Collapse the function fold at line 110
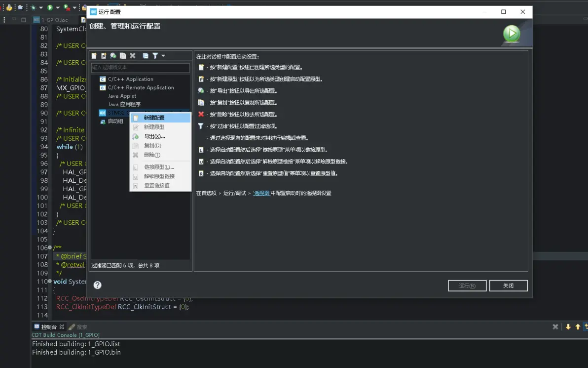The height and width of the screenshot is (368, 588). 50,281
